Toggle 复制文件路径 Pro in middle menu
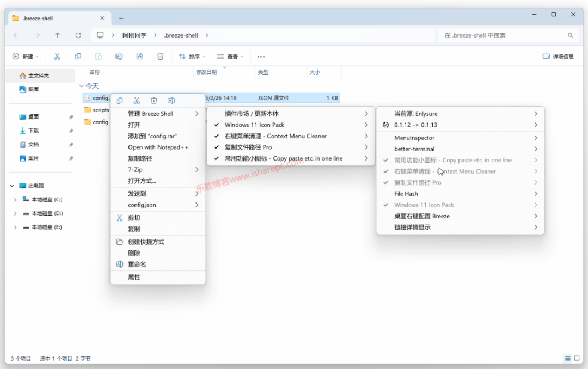588x369 pixels. (291, 147)
